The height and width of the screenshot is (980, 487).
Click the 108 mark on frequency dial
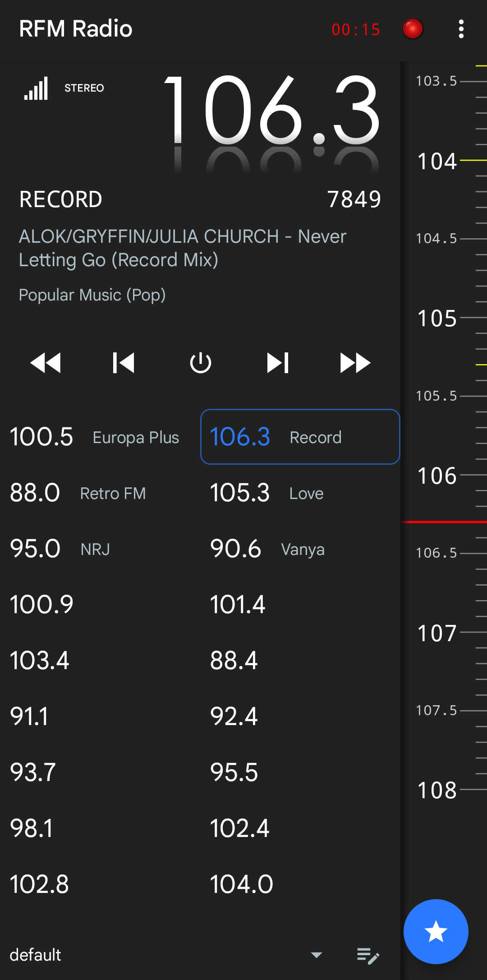point(437,790)
